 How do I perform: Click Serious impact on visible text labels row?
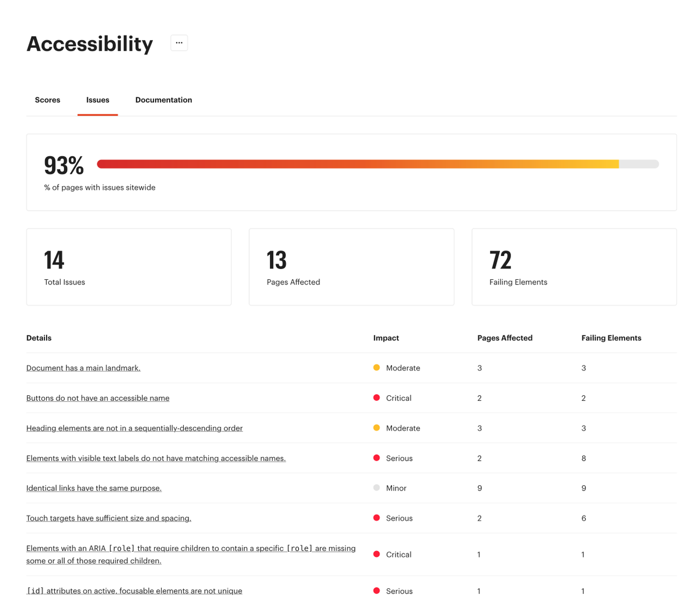click(x=393, y=458)
